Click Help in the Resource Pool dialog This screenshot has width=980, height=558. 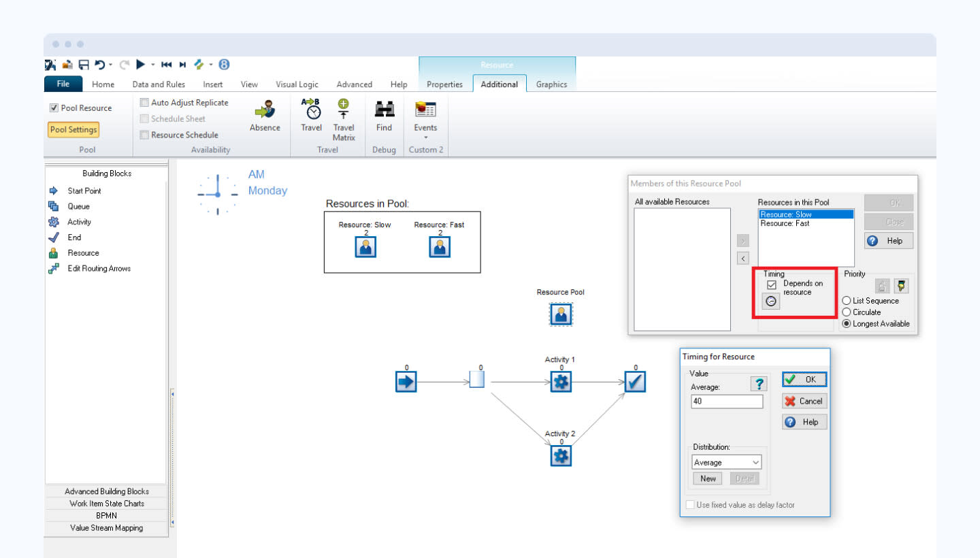tap(889, 241)
